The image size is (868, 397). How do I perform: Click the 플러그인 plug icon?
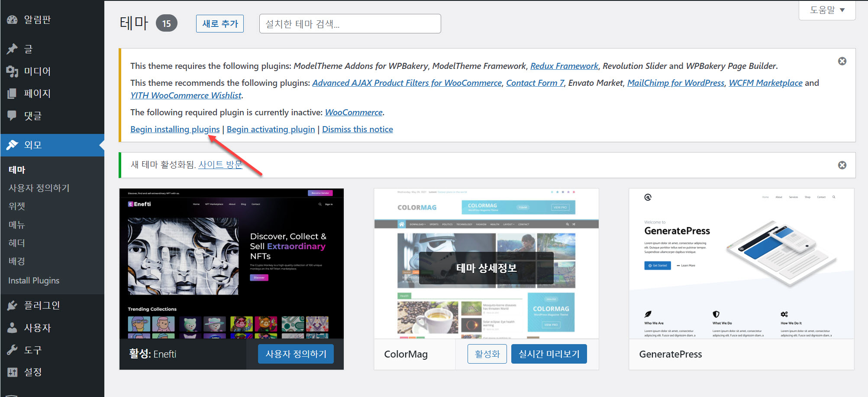click(12, 306)
